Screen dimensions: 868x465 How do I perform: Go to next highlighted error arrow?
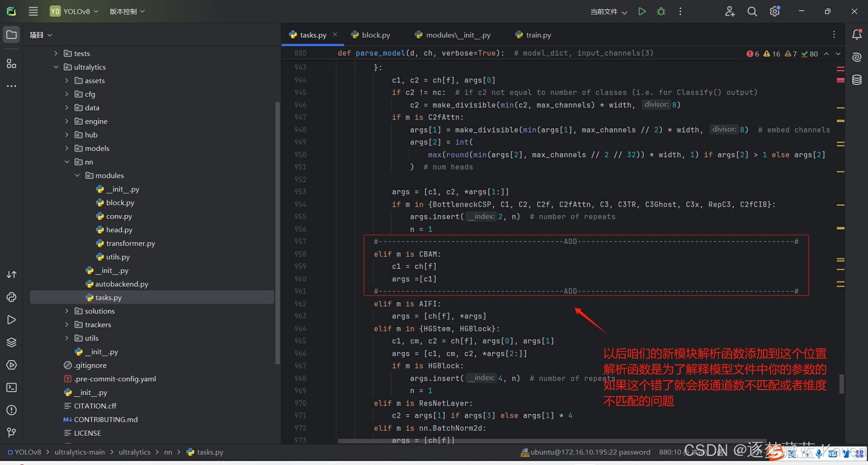[x=838, y=54]
